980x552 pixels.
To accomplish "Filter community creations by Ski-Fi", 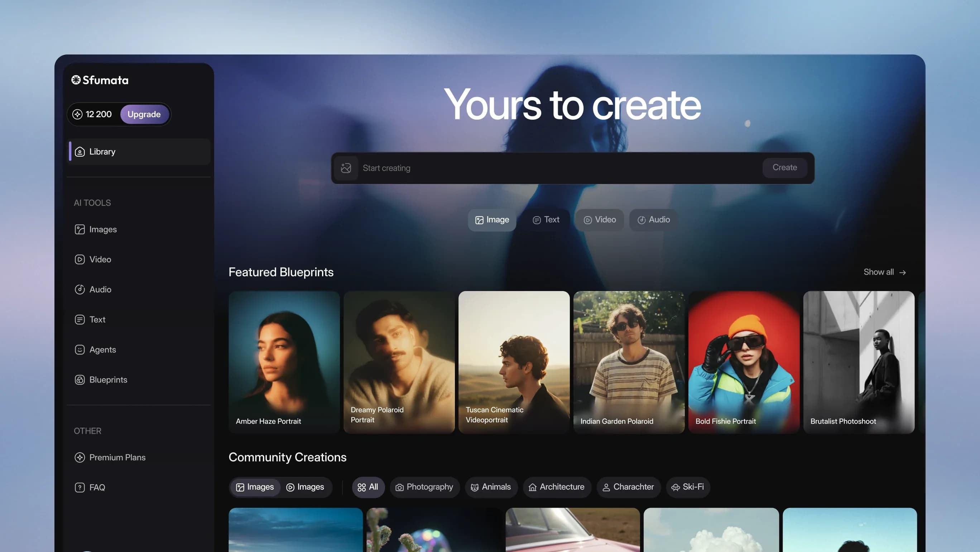I will coord(688,487).
